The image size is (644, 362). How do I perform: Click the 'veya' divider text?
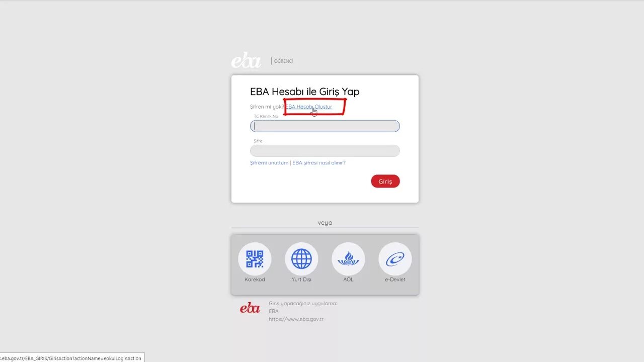pyautogui.click(x=325, y=223)
